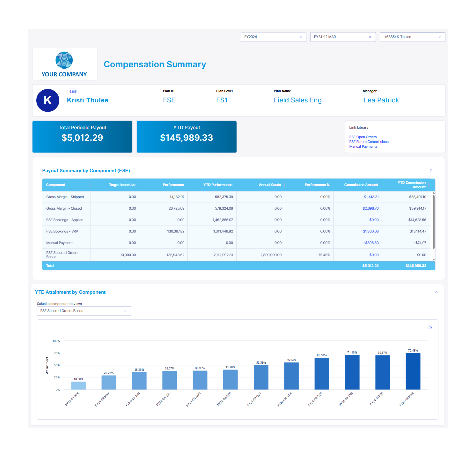The height and width of the screenshot is (455, 476).
Task: Open the FY2024 year dropdown
Action: point(269,37)
